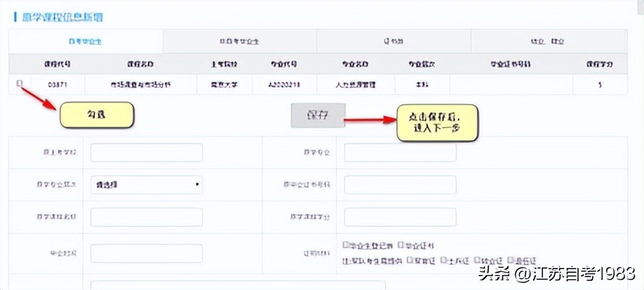Focus the 毕业时间 date field
644x290 pixels.
[x=146, y=253]
